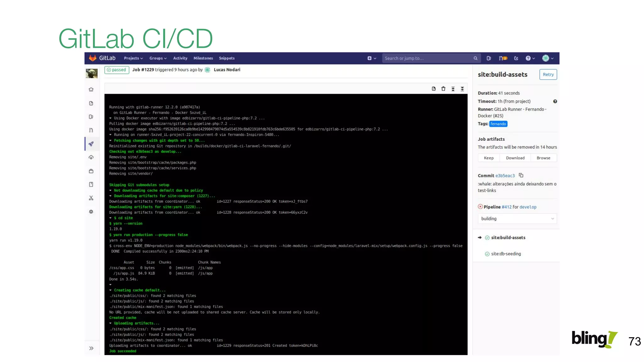Collapse the Fetching changes log section
Viewport: 644px width, 362px height.
point(110,140)
